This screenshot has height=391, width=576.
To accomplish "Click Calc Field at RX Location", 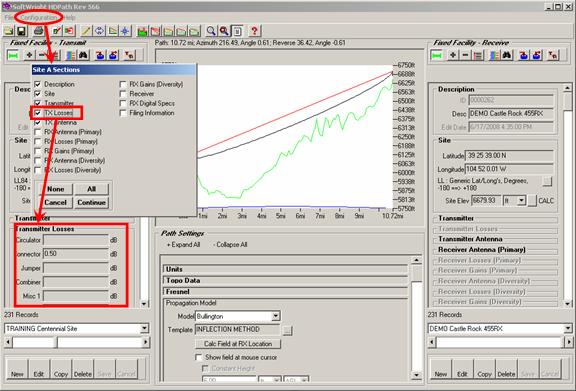I will click(x=238, y=344).
